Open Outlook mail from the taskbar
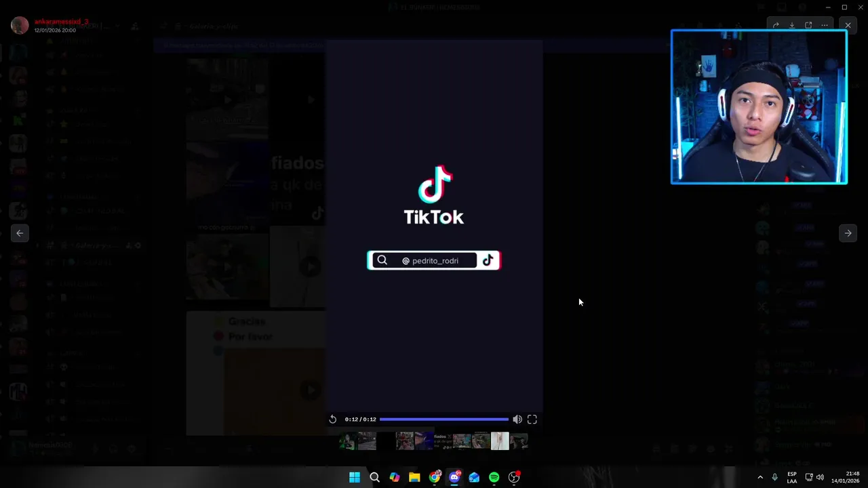Viewport: 868px width, 488px height. tap(474, 477)
